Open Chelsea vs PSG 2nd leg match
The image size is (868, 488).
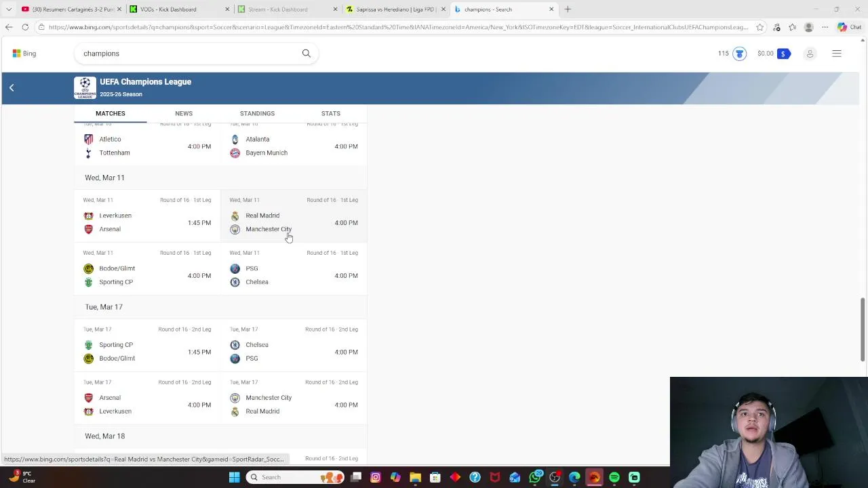pos(294,345)
